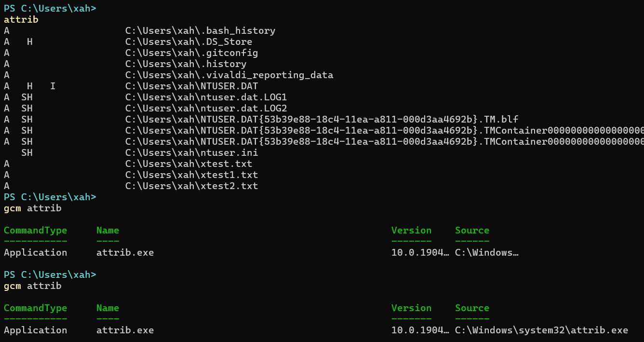Click the truncated C:\Windows… source value
Screen dimensions: 644x342
(x=486, y=253)
